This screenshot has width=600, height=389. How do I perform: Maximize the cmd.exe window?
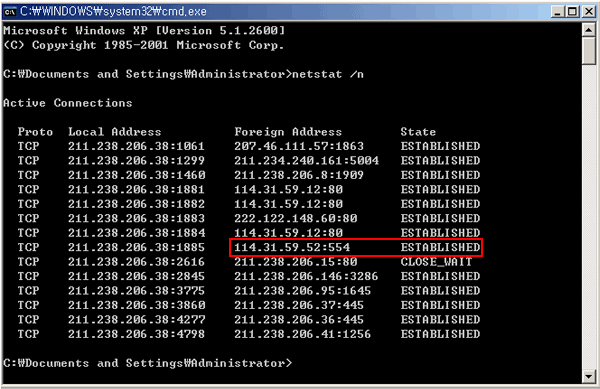572,12
